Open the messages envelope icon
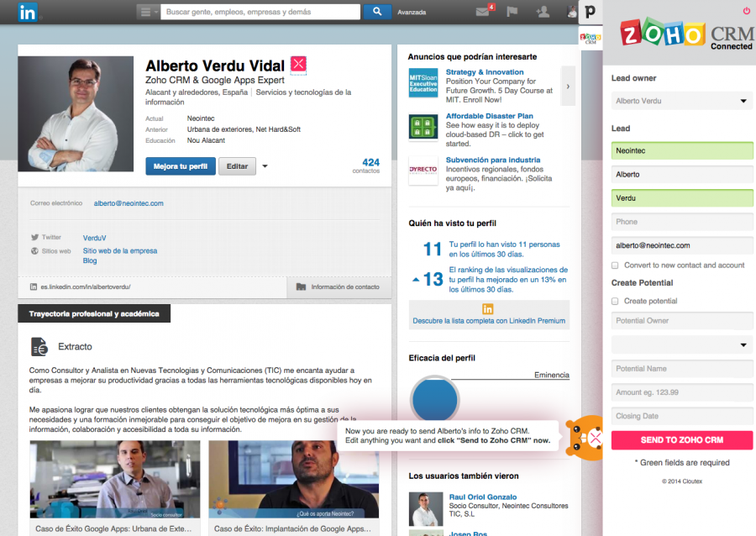Viewport: 756px width, 536px height. click(x=483, y=12)
